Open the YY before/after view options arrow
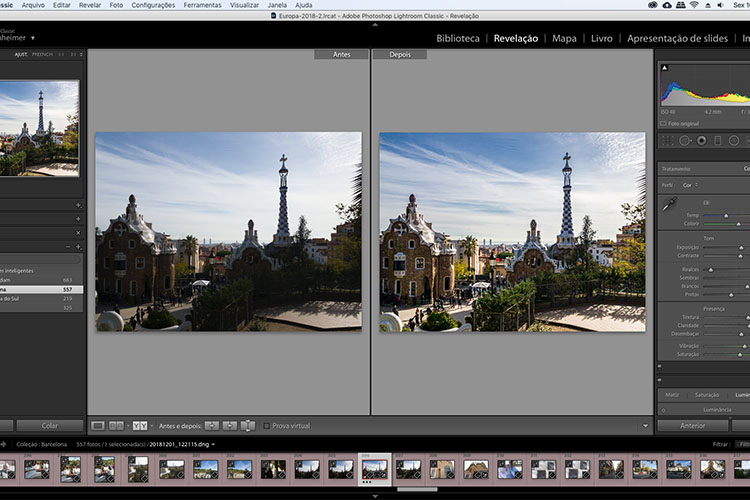This screenshot has width=750, height=500. coord(152,425)
